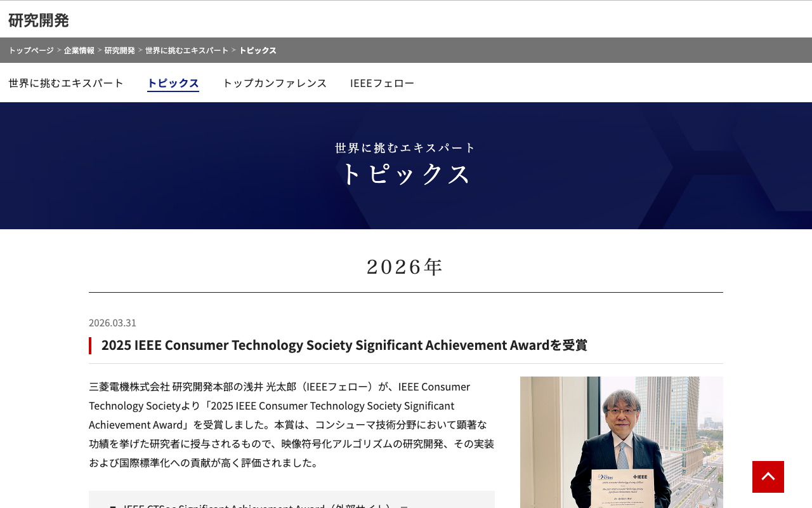Viewport: 812px width, 508px height.
Task: Click the current トピックス breadcrumb item
Action: pos(258,50)
